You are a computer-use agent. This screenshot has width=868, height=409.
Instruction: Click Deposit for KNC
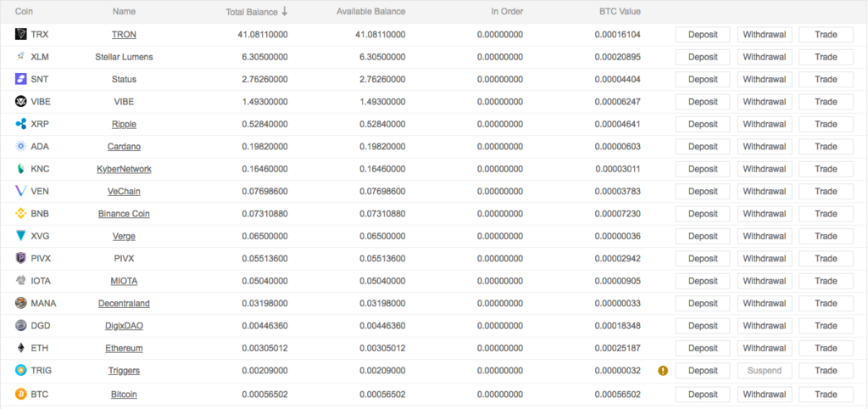click(x=703, y=169)
